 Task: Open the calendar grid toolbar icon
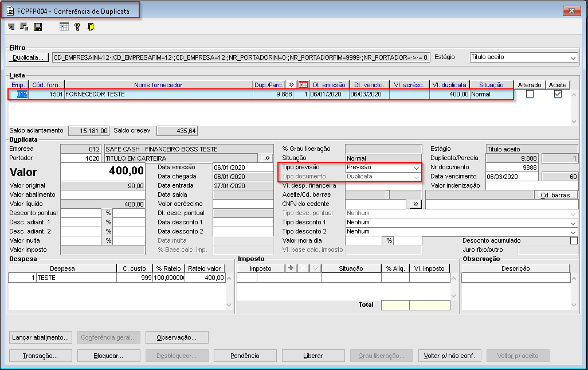click(64, 27)
